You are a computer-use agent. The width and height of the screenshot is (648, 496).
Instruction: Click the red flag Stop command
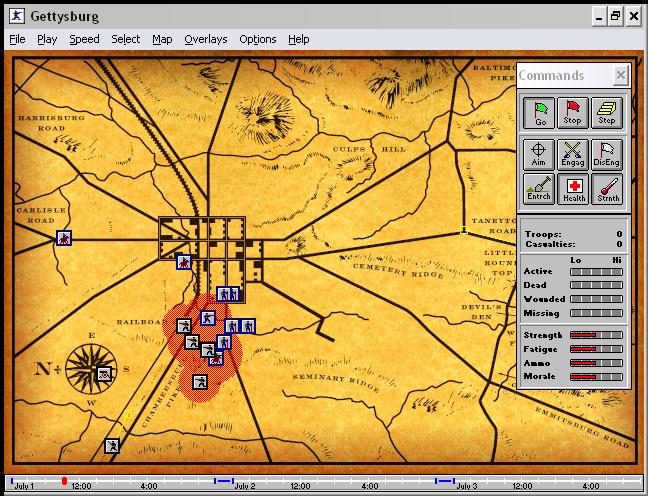click(573, 113)
